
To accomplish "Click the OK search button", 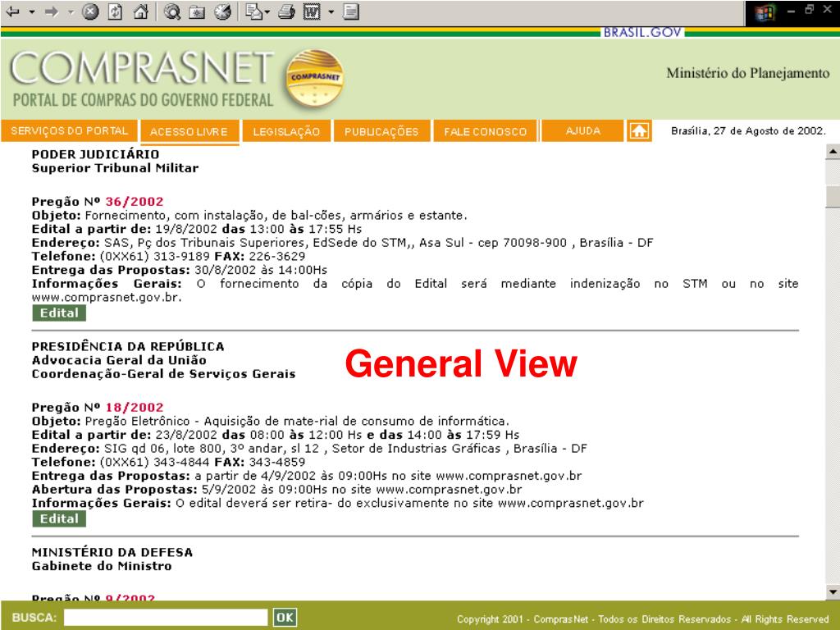I will tap(285, 618).
